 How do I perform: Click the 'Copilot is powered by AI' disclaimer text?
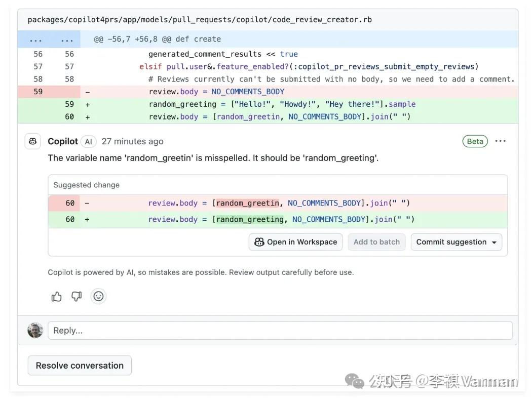(x=201, y=272)
